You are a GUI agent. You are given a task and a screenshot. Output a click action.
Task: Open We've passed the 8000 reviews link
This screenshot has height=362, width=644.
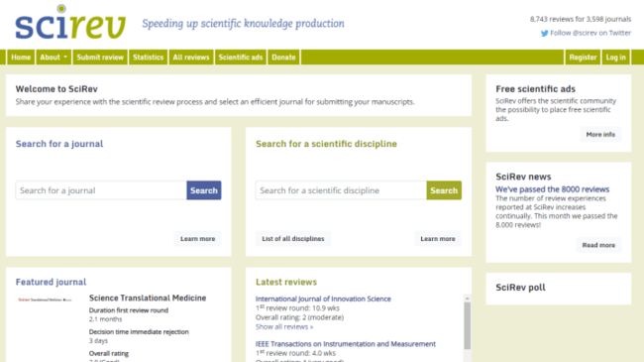553,189
